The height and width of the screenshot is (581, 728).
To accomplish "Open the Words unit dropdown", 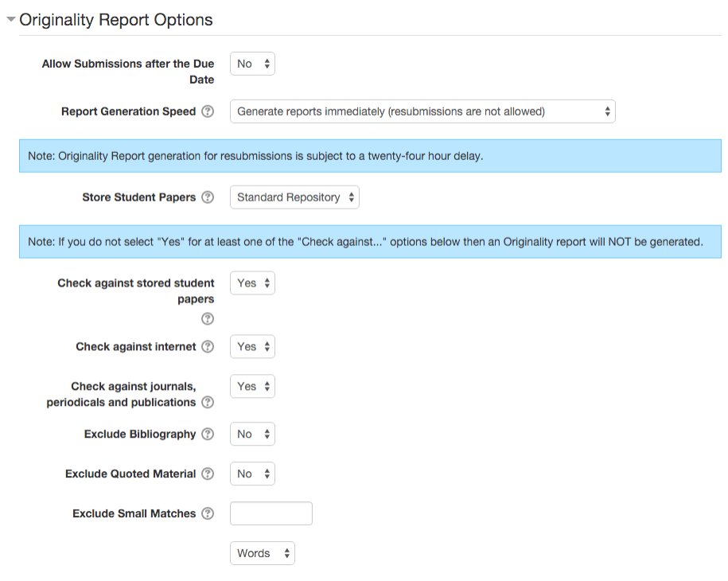I will click(x=263, y=553).
